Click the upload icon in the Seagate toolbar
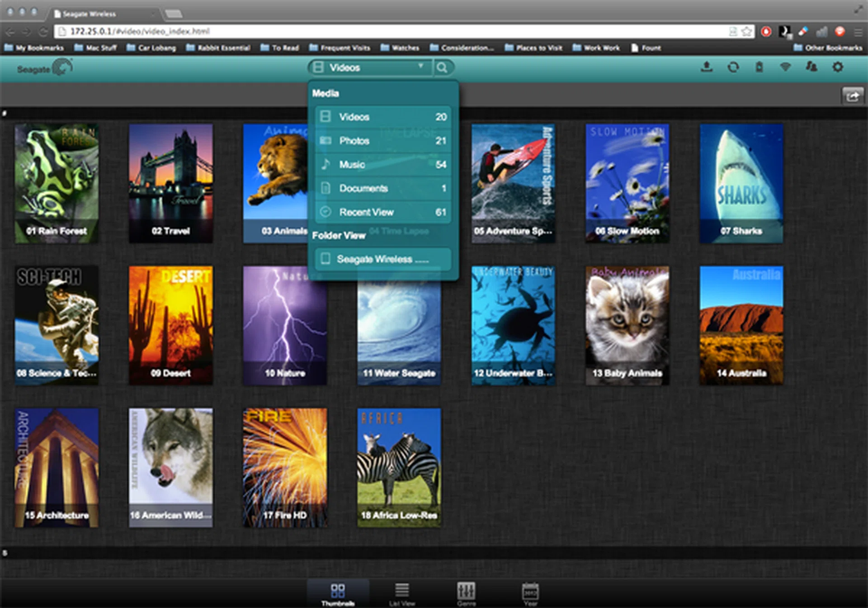The image size is (868, 608). point(707,67)
